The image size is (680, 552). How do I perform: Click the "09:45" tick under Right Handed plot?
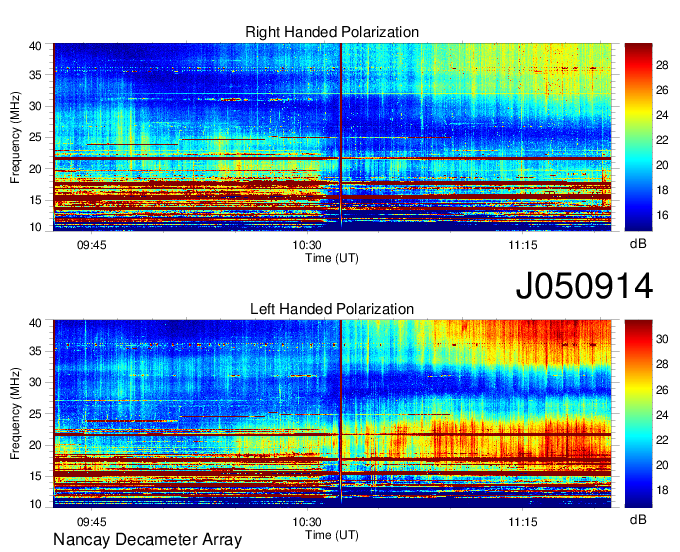92,245
